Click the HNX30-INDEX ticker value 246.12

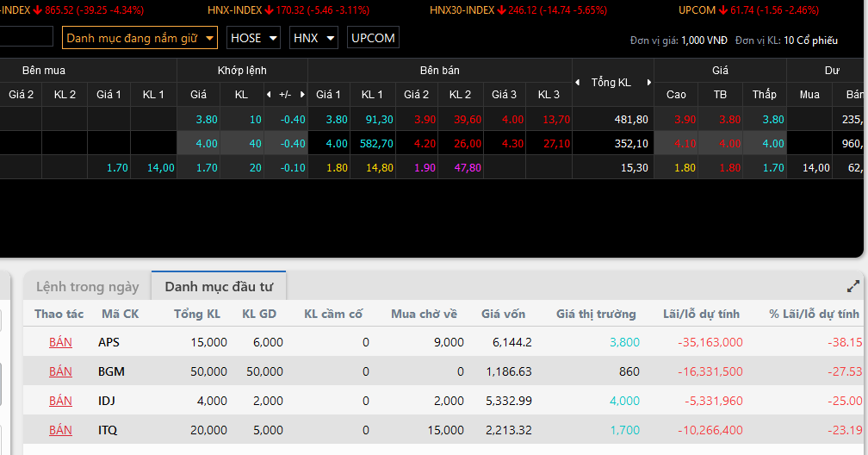(x=524, y=10)
